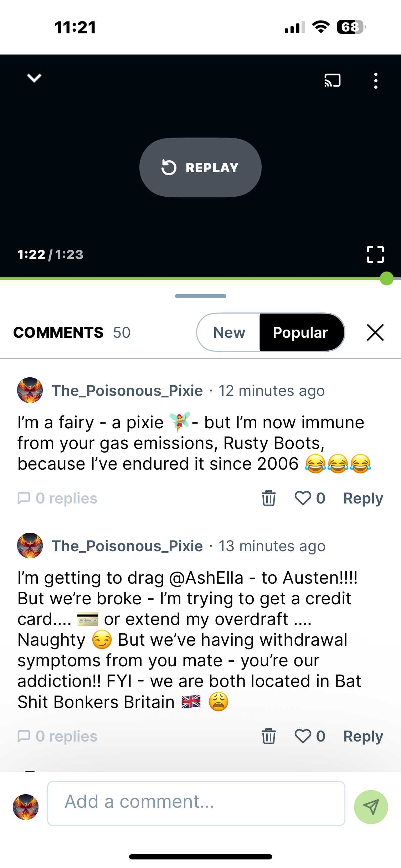Expand replies on the @AshElla comment

coord(58,736)
